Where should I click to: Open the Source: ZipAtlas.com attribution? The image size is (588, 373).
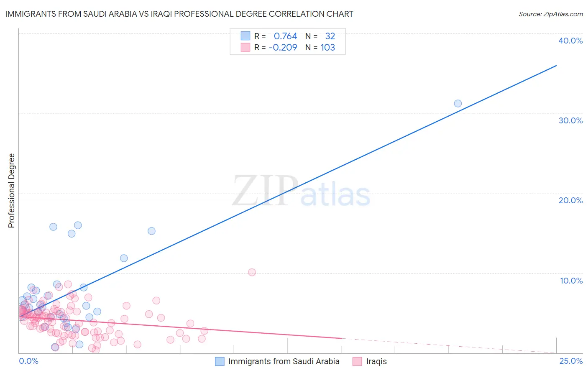551,14
